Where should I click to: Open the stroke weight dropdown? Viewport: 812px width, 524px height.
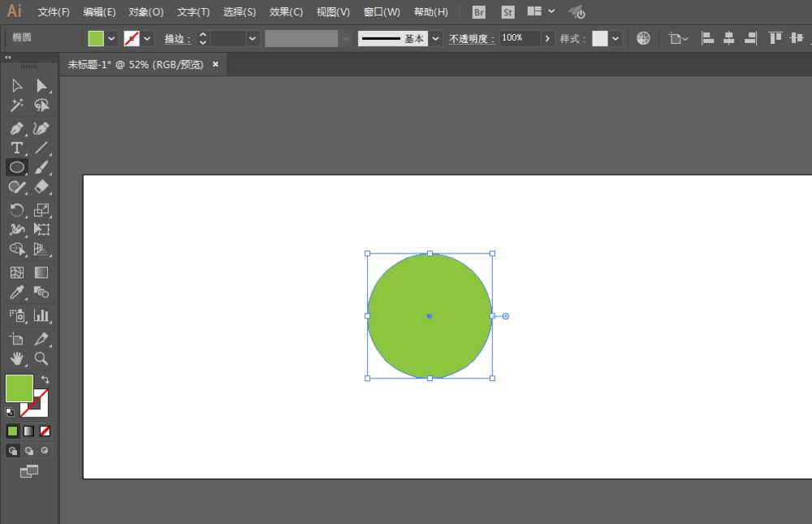[x=253, y=37]
